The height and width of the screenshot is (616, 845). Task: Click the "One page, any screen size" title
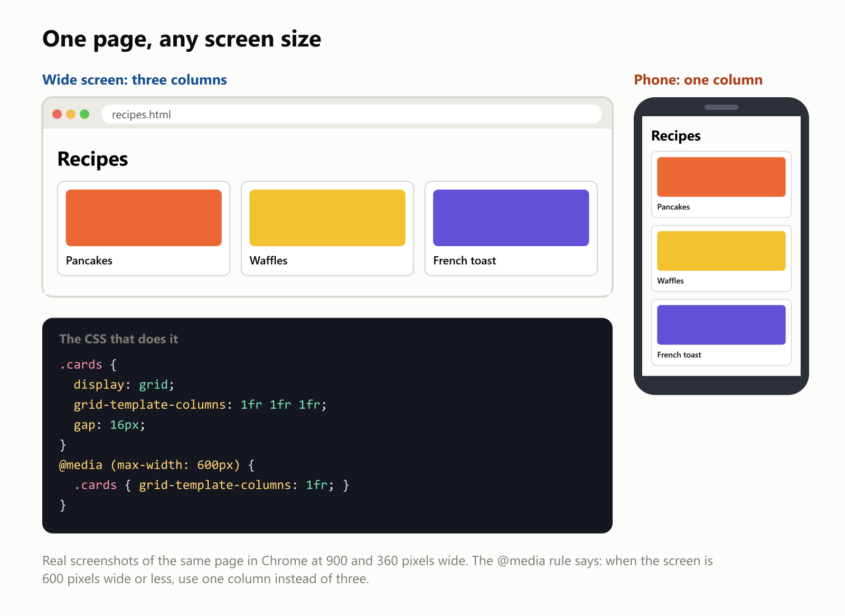pos(182,39)
